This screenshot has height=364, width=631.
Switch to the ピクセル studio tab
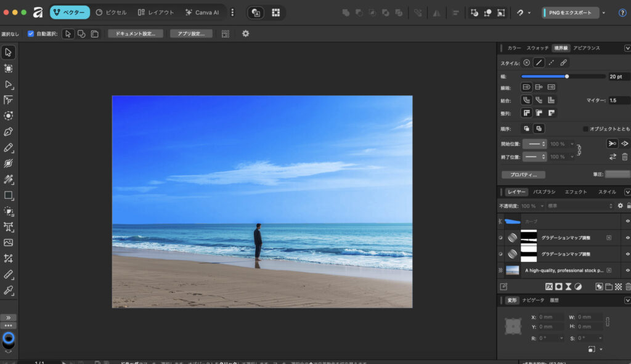tap(111, 12)
